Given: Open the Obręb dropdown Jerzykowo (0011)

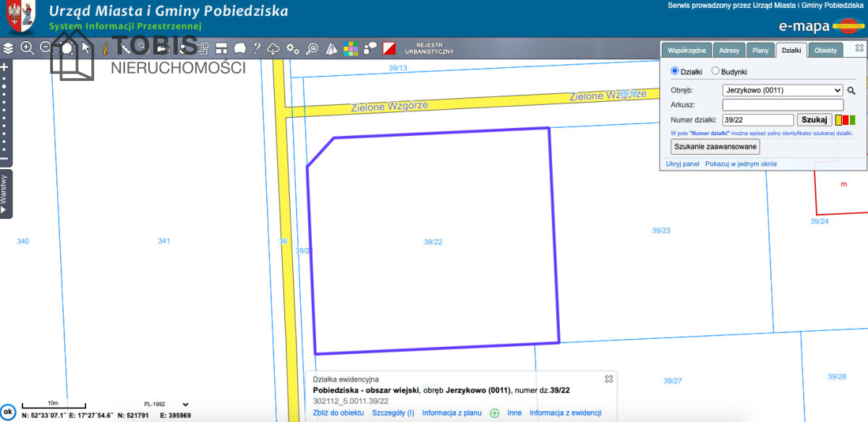Looking at the screenshot, I should 782,90.
